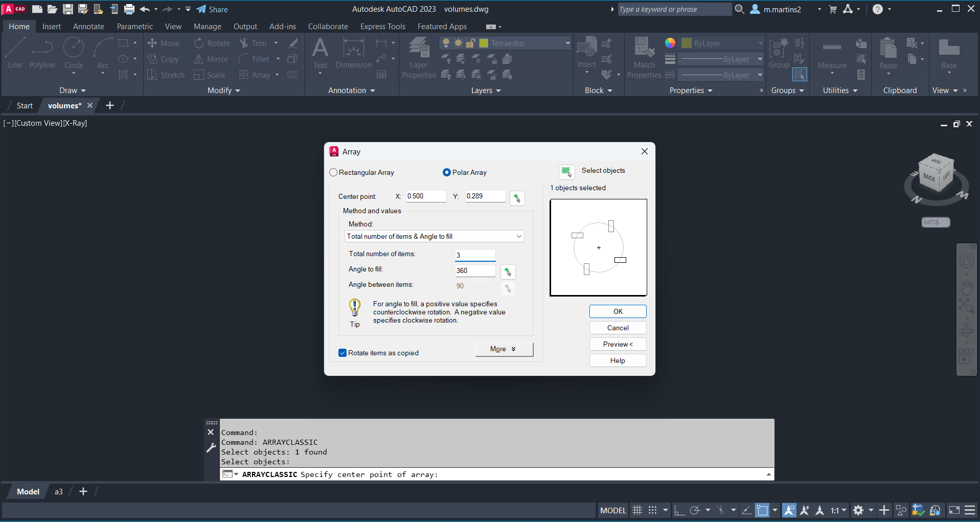Image resolution: width=980 pixels, height=522 pixels.
Task: Open the Method dropdown list
Action: [434, 236]
